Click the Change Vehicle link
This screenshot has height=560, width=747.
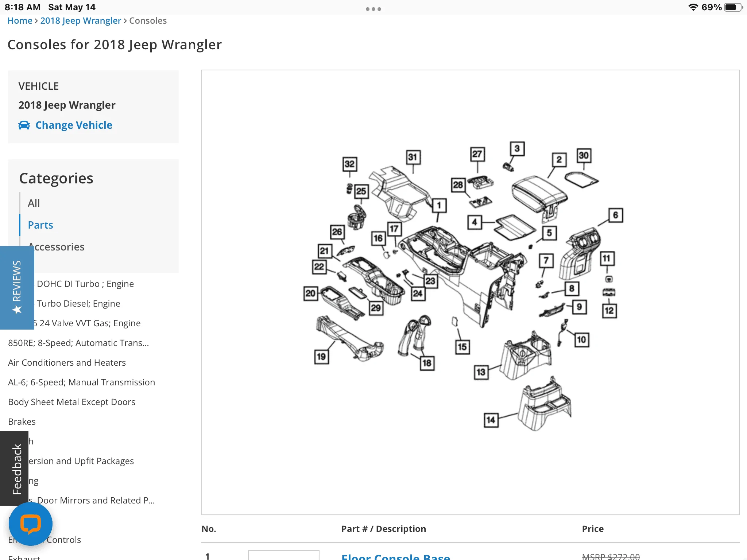point(74,125)
